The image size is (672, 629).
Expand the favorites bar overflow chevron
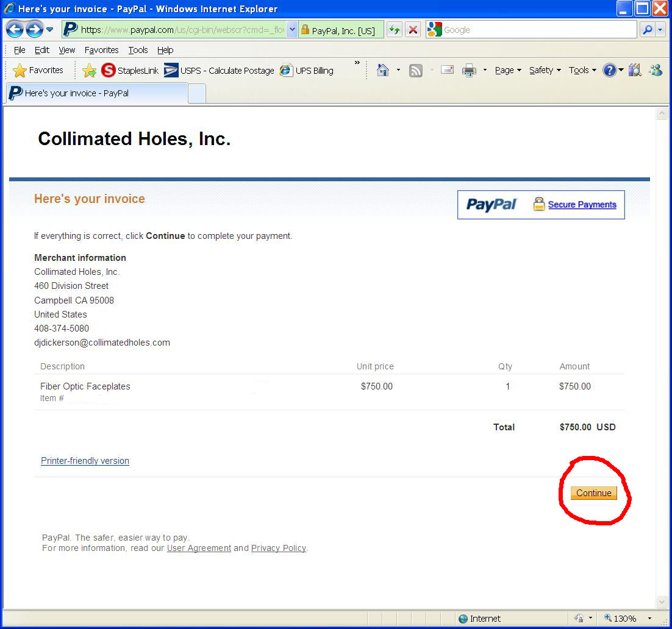click(357, 63)
